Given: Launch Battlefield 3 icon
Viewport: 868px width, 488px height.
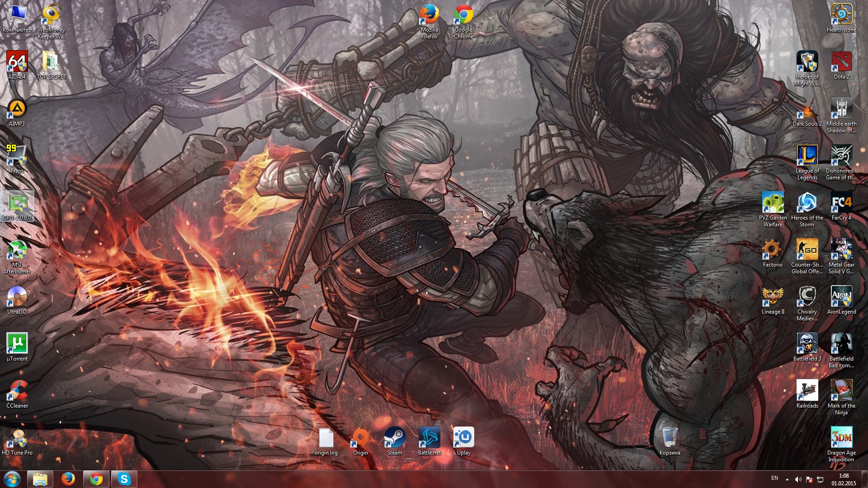Looking at the screenshot, I should 807,347.
